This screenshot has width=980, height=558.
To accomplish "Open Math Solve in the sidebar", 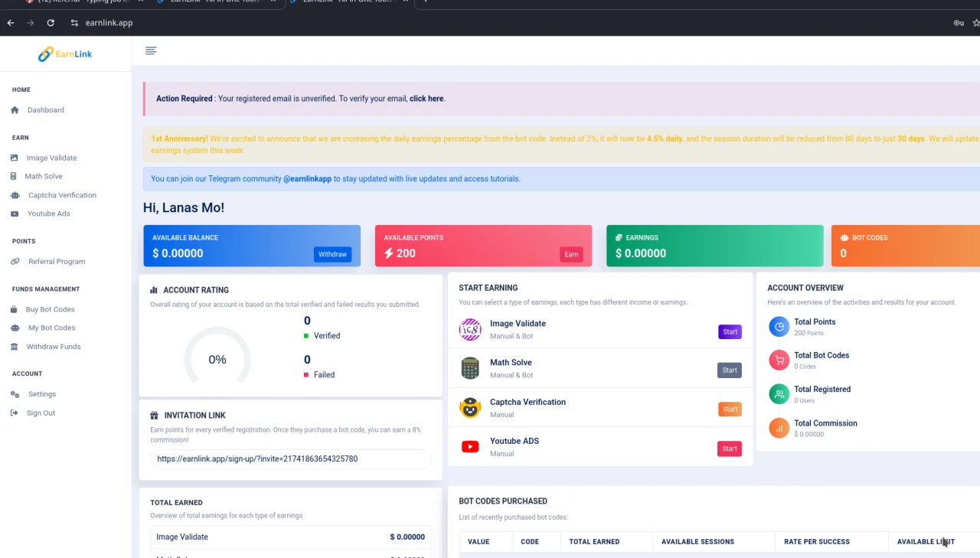I will 44,176.
